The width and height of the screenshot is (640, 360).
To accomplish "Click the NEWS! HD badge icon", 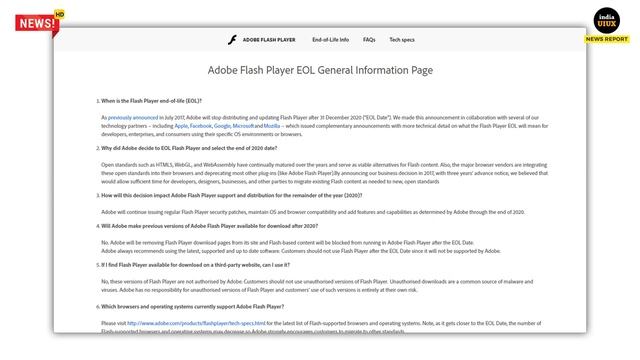I will 40,23.
